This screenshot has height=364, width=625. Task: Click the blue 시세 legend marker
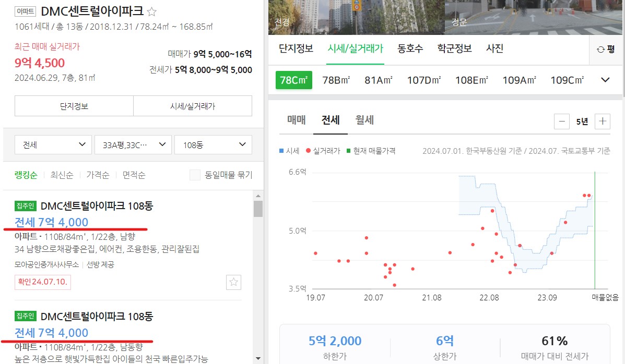coord(281,151)
